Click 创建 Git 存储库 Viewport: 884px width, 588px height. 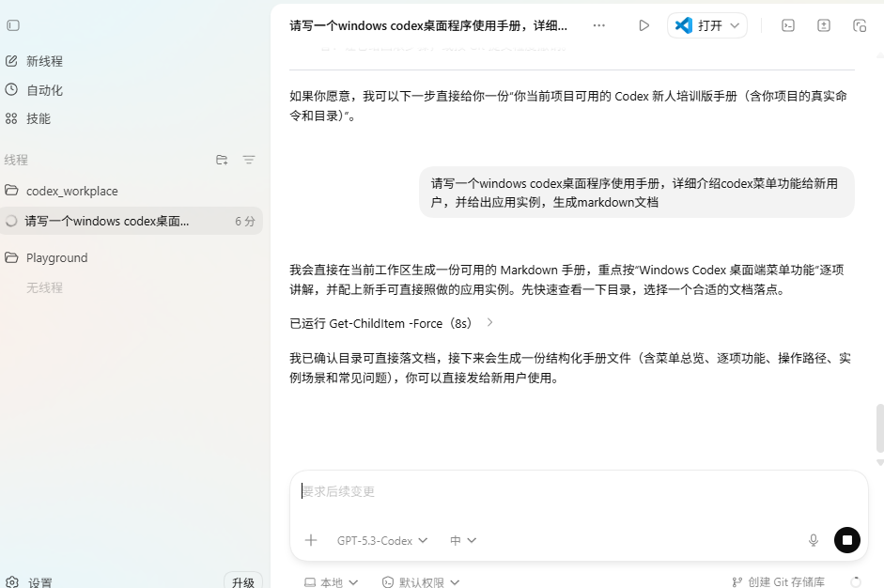(x=779, y=581)
